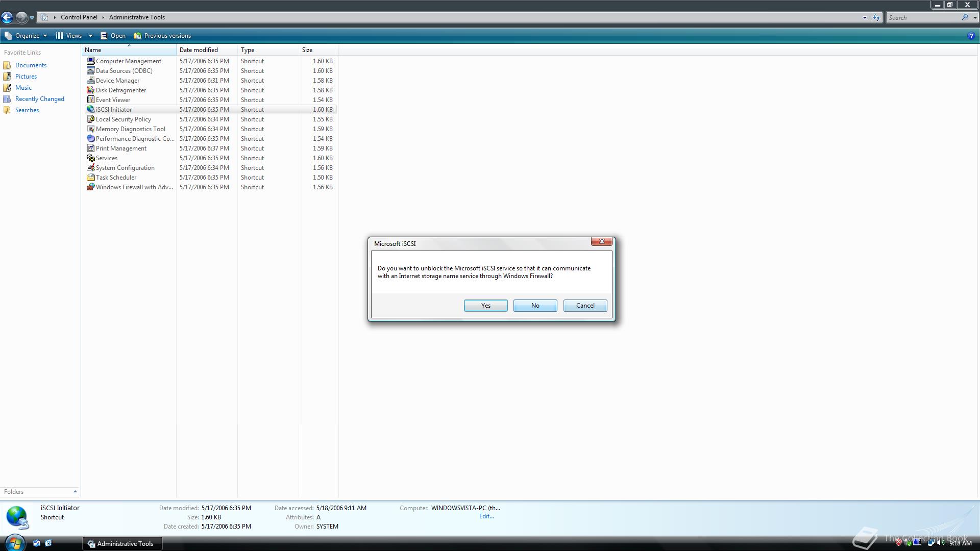Expand the search options dropdown arrow
This screenshot has width=980, height=551.
tap(975, 17)
